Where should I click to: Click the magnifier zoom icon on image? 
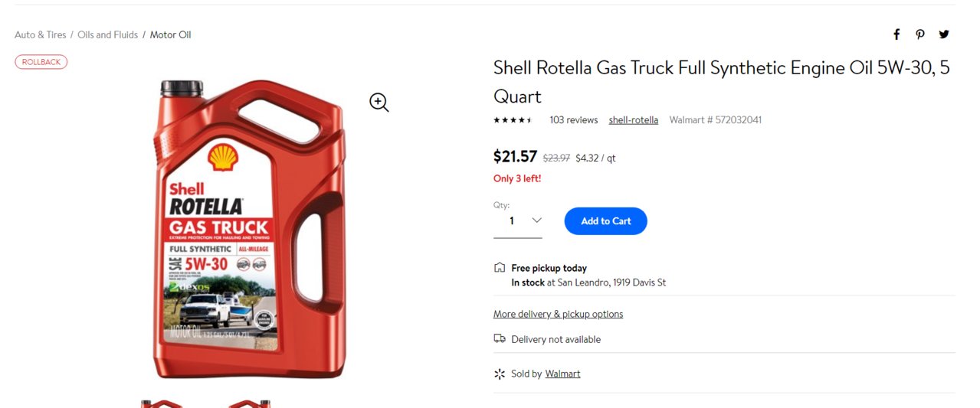pyautogui.click(x=379, y=103)
